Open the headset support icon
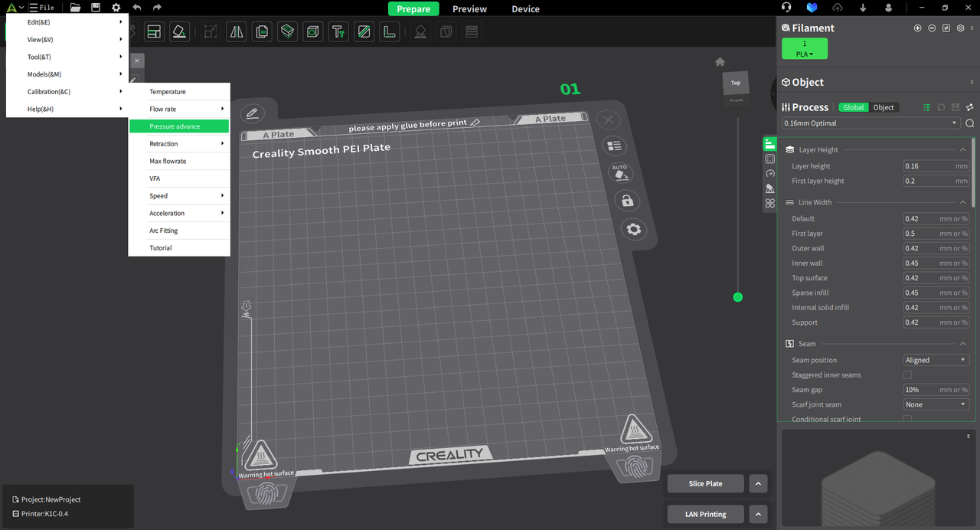The image size is (980, 530). 786,8
